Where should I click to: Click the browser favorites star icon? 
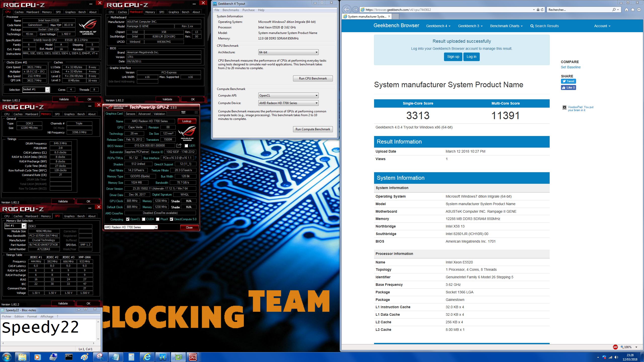pos(633,10)
